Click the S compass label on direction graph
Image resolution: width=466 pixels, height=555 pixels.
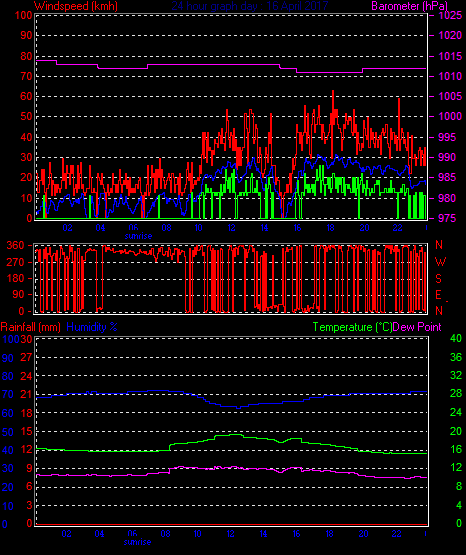pos(438,279)
